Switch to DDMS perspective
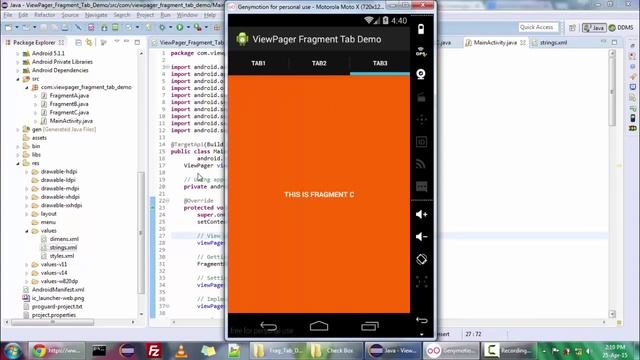This screenshot has height=360, width=640. point(621,28)
